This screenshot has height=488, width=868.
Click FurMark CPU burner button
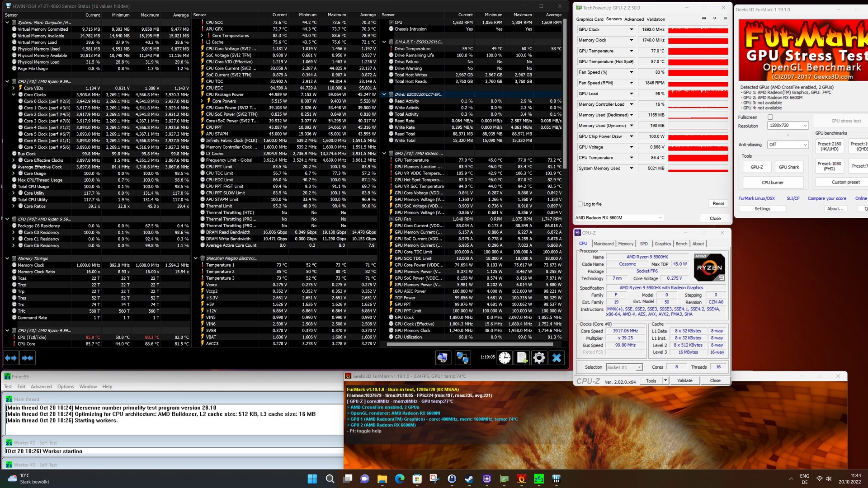click(773, 183)
